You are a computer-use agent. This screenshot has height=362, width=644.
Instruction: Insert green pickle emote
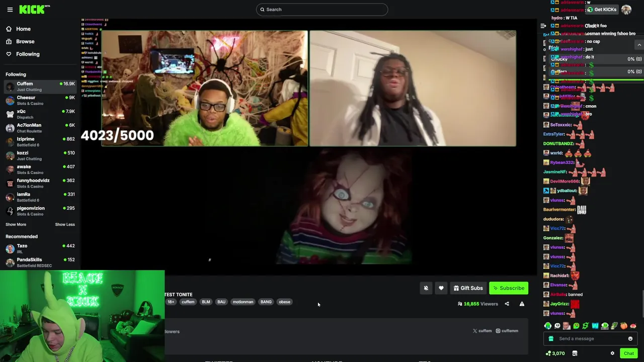tap(614, 326)
